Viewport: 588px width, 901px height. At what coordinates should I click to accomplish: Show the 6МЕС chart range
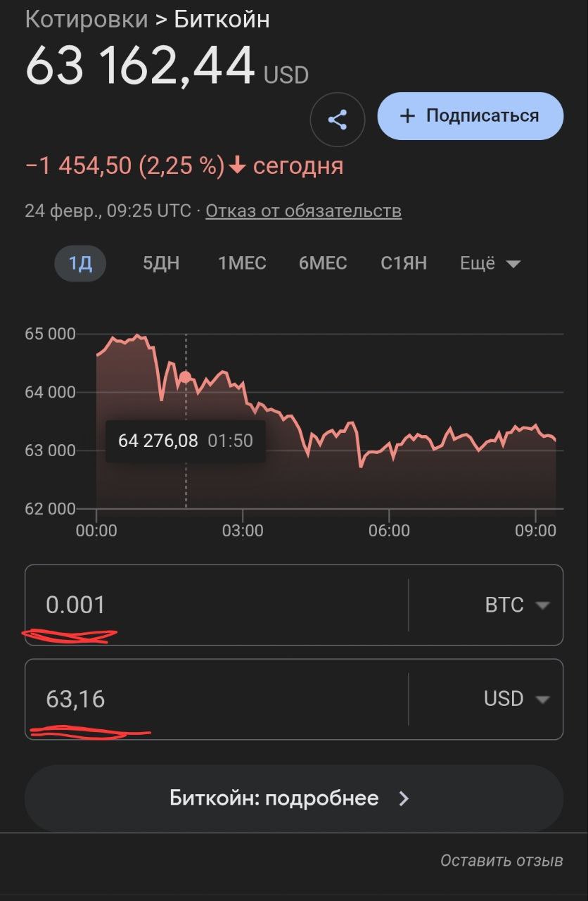coord(323,264)
